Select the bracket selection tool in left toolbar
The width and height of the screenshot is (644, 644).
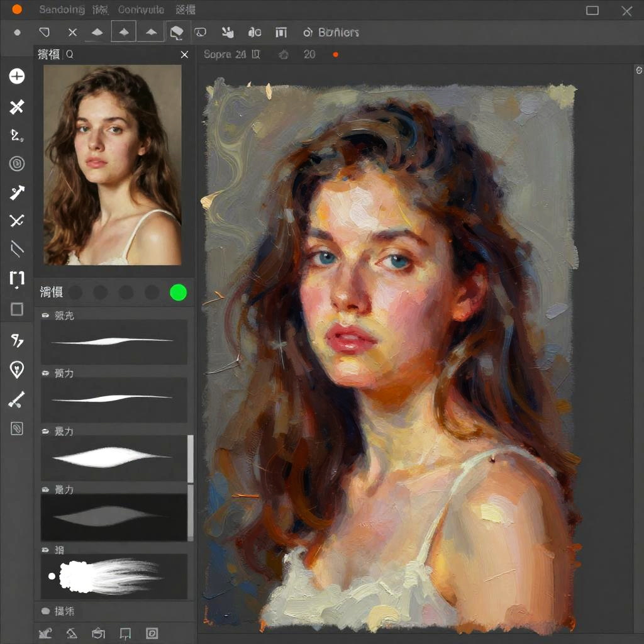tap(17, 279)
